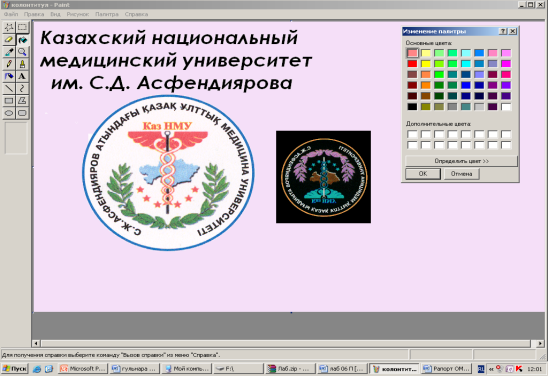
Task: Switch to Мой компь... taskbar window
Action: click(x=187, y=369)
